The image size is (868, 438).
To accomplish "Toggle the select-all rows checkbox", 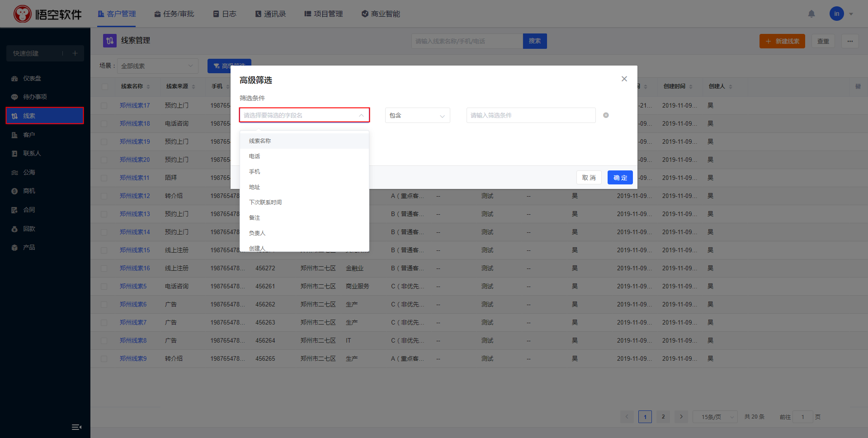I will click(104, 86).
